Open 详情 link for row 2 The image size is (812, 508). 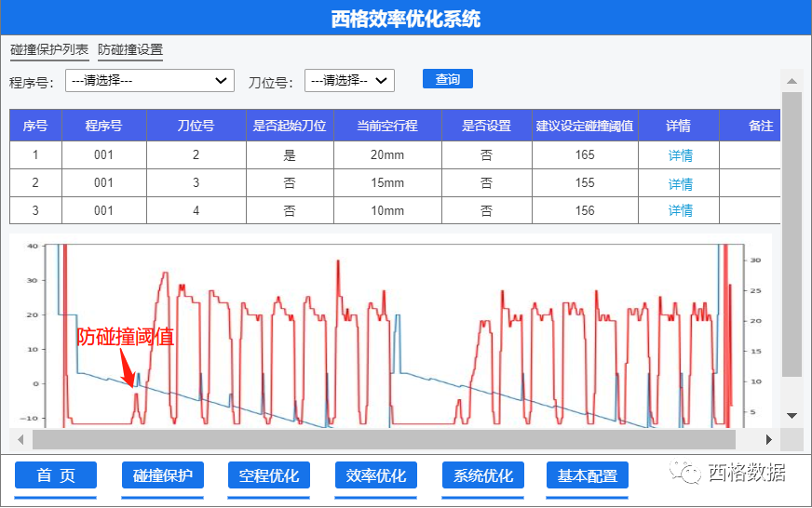[680, 183]
